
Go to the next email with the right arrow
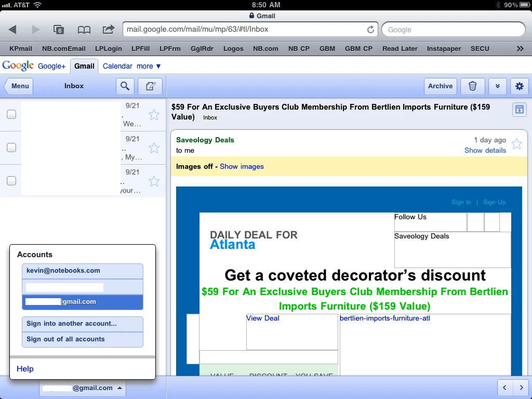[x=522, y=387]
